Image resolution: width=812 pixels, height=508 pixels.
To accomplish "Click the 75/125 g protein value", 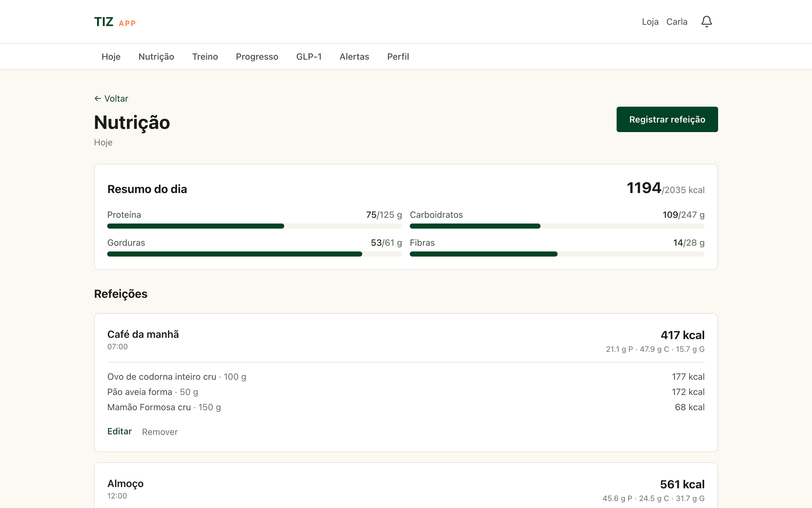I will coord(384,215).
